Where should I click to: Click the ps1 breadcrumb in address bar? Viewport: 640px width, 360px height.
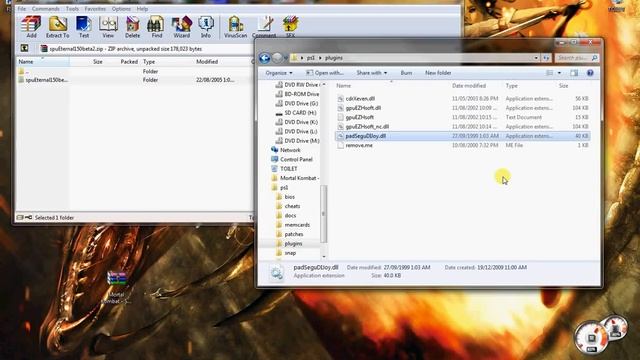point(311,58)
